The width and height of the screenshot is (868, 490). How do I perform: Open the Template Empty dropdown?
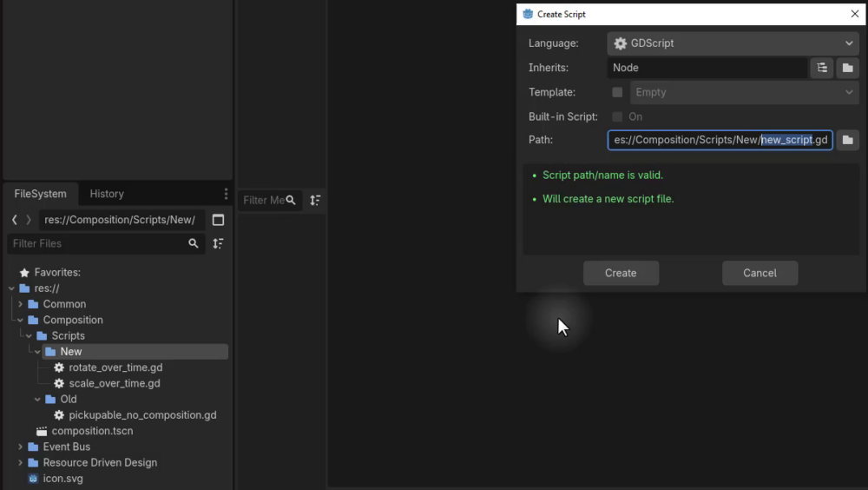(x=744, y=92)
